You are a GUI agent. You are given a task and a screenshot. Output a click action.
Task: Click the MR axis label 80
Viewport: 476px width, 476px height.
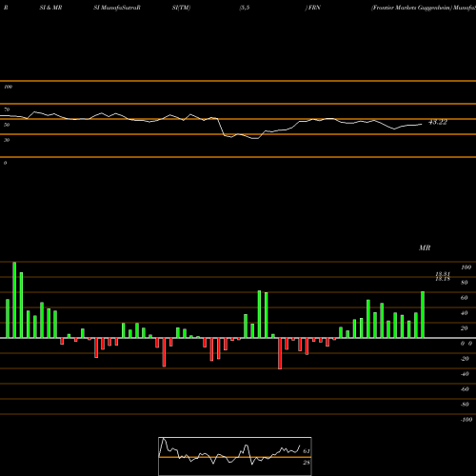tap(465, 283)
